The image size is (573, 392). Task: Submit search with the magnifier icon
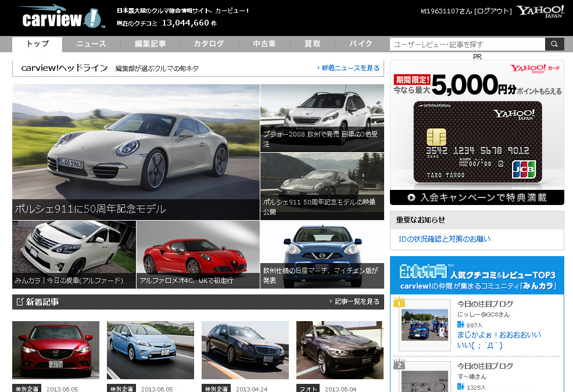(x=554, y=44)
